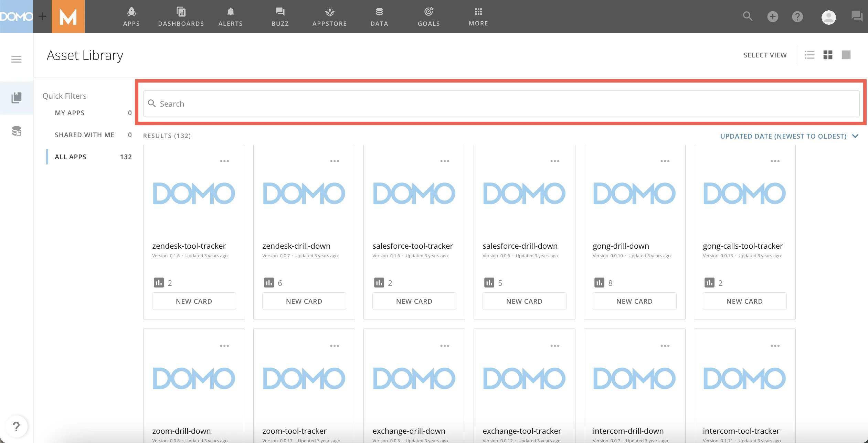Open the gong-calls-tool-tracker title
The width and height of the screenshot is (868, 443).
(x=743, y=246)
